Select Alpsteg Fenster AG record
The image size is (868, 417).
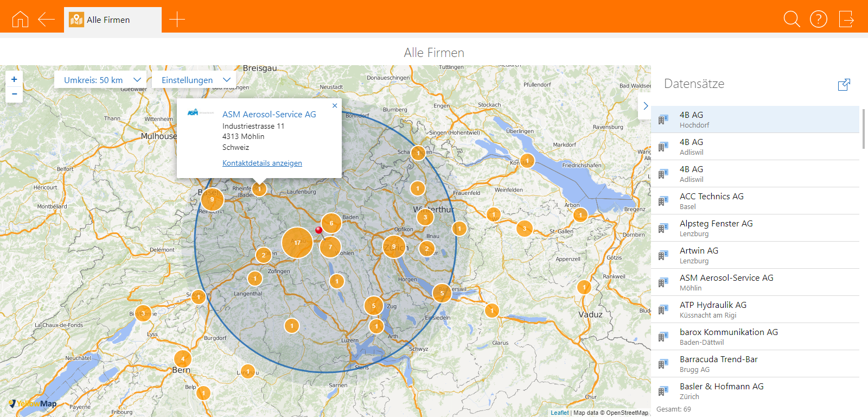click(x=755, y=228)
